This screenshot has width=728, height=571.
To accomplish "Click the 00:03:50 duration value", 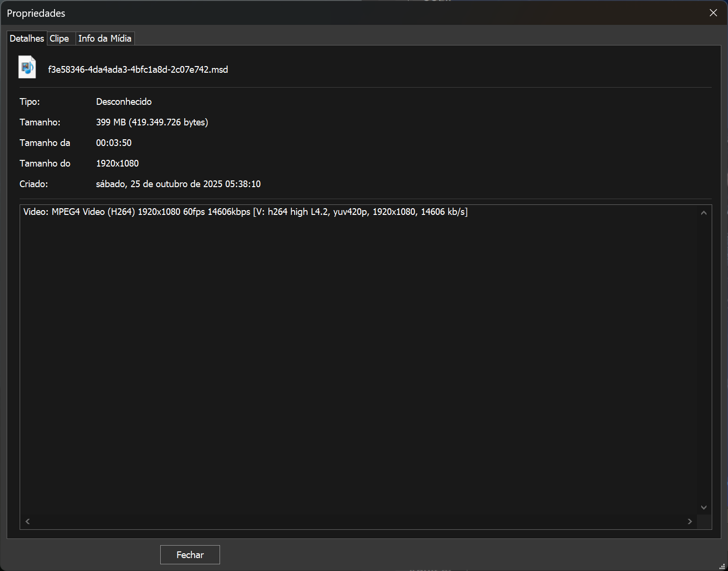I will [x=114, y=143].
